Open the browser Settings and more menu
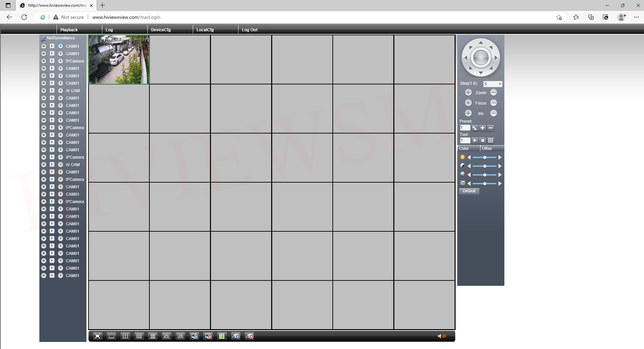Viewport: 644px width, 349px height. tap(636, 17)
